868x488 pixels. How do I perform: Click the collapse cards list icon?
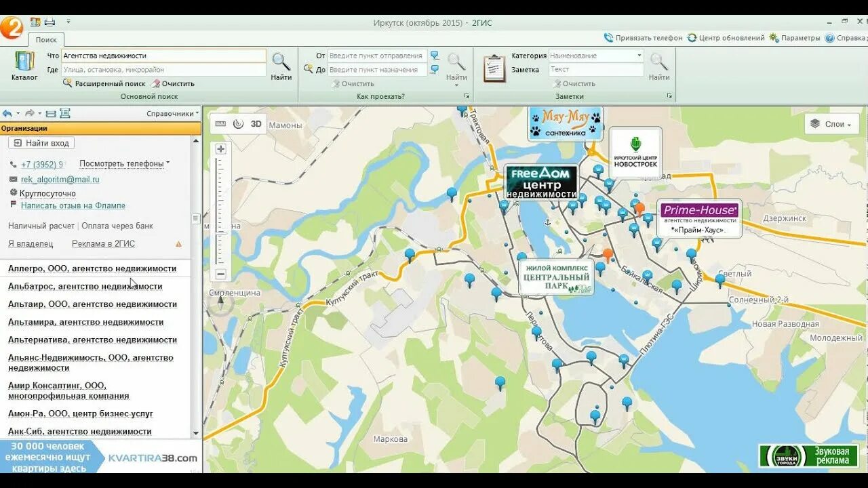51,113
